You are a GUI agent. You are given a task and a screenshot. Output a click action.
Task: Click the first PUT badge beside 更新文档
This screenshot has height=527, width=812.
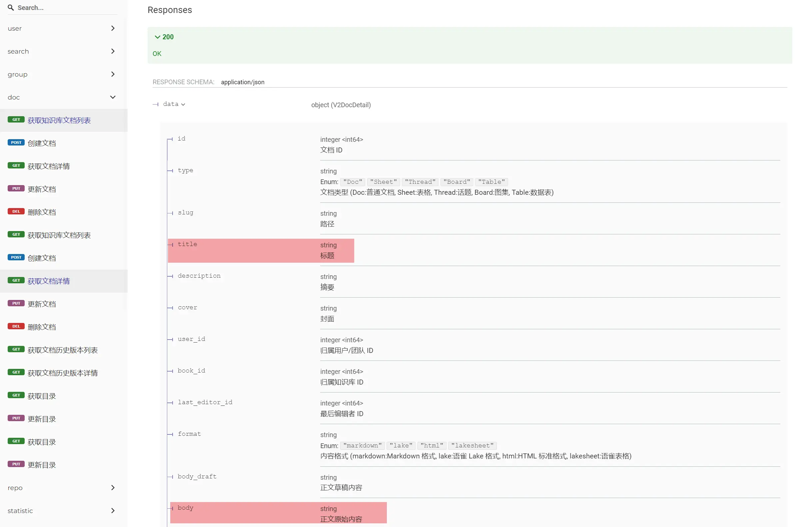(x=16, y=188)
